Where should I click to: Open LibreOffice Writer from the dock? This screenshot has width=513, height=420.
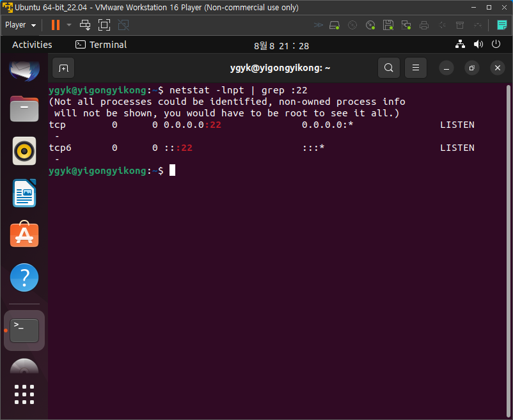tap(24, 193)
